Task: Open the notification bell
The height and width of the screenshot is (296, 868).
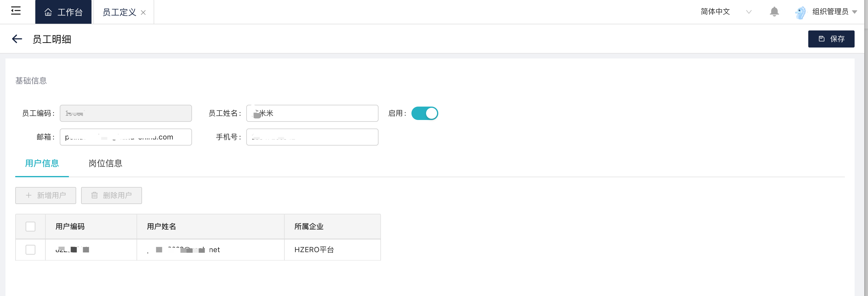Action: [x=774, y=12]
